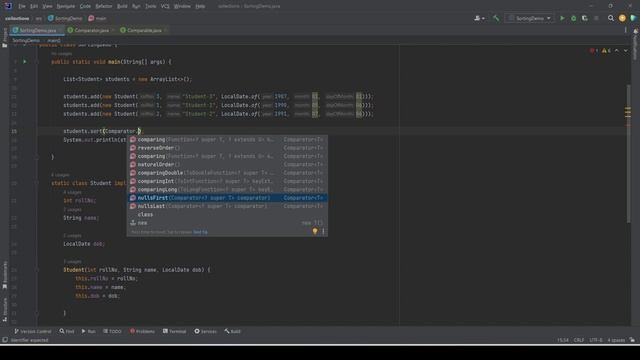Image resolution: width=640 pixels, height=360 pixels.
Task: Open the Services tool window
Action: [x=205, y=331]
